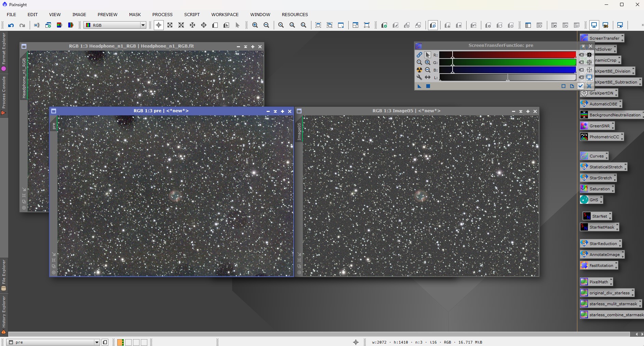Click the StarStretch script icon
Viewport: 644px width, 346px height.
click(598, 178)
